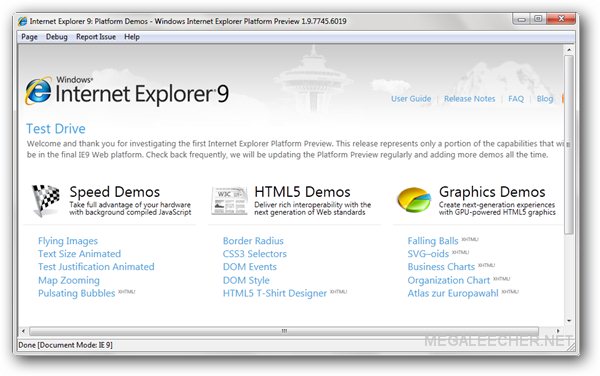The width and height of the screenshot is (600, 376).
Task: Open the SVG-oids demo
Action: [x=428, y=254]
